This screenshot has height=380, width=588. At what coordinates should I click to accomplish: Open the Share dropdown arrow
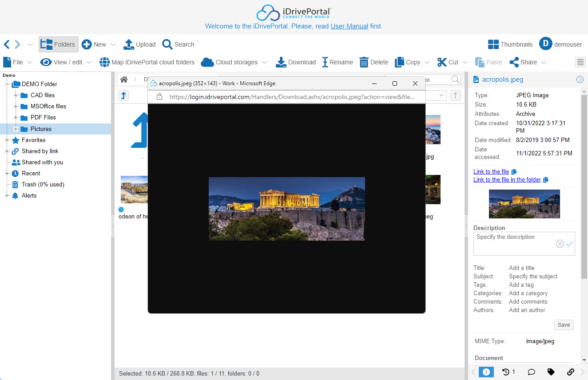tap(544, 63)
